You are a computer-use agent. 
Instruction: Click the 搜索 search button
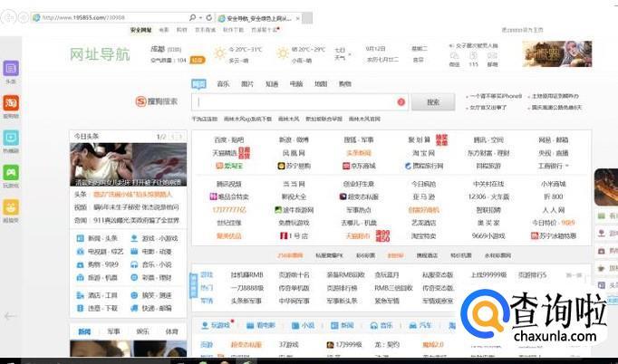[x=433, y=102]
